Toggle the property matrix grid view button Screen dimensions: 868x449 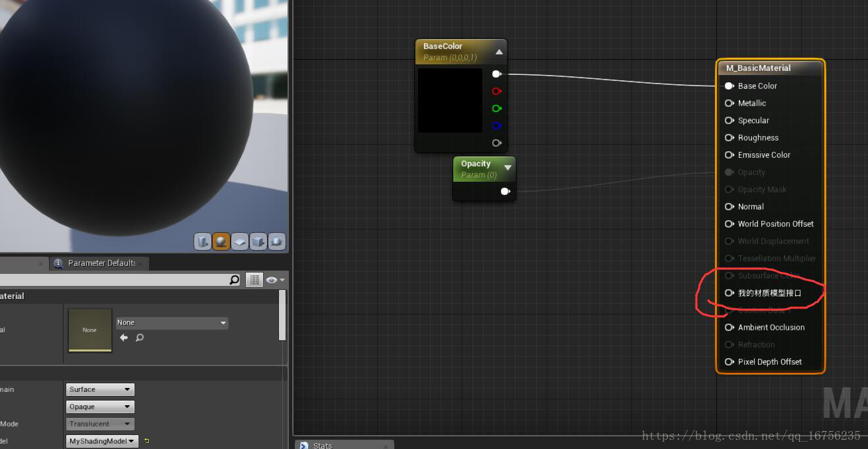254,280
